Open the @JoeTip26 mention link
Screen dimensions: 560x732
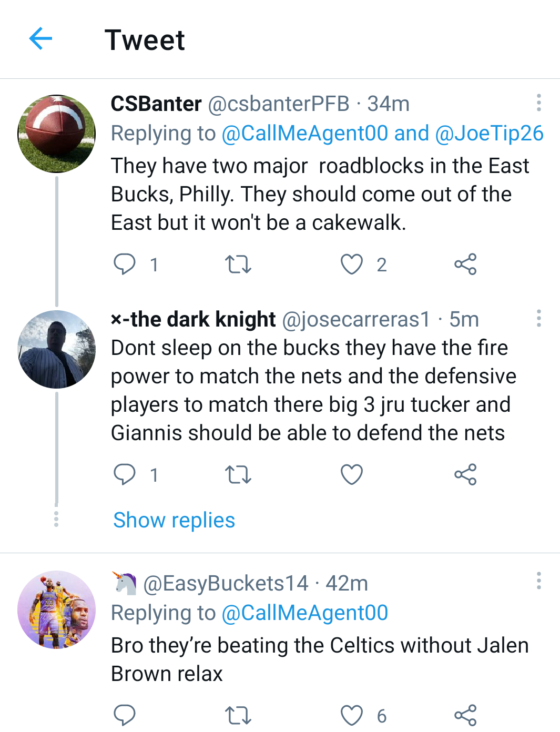489,134
